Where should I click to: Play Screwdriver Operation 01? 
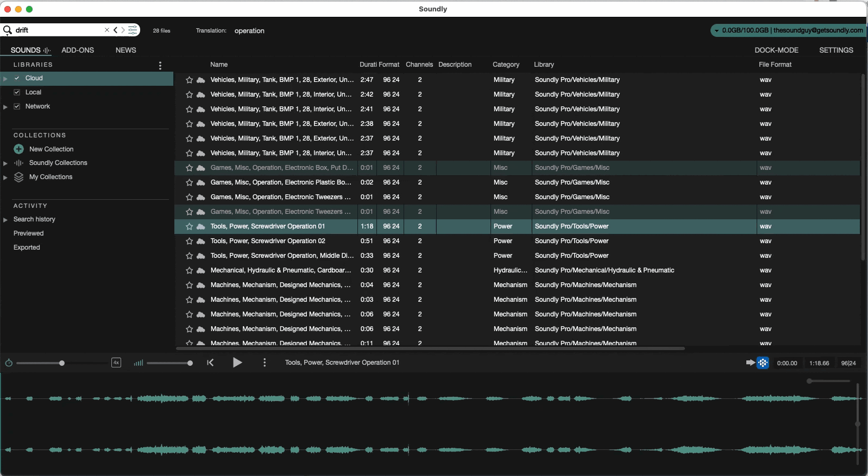coord(237,363)
